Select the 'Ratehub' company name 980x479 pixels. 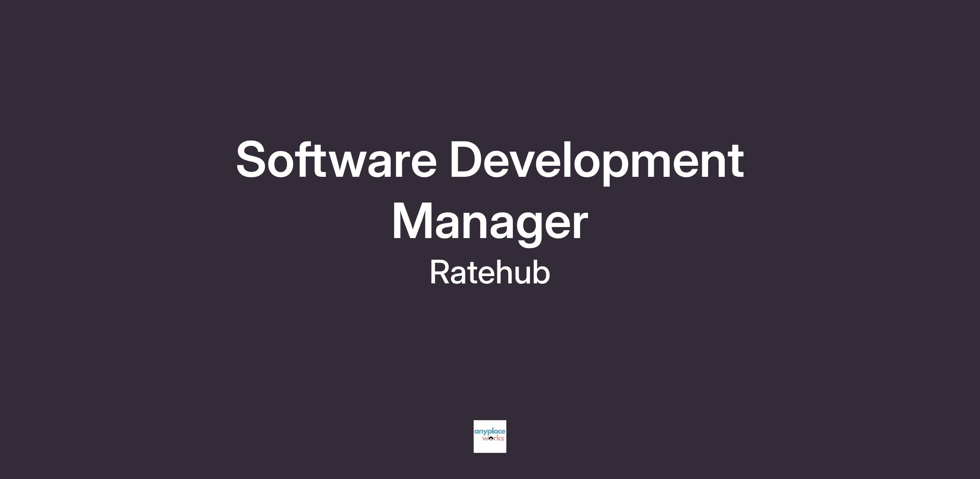(x=490, y=272)
